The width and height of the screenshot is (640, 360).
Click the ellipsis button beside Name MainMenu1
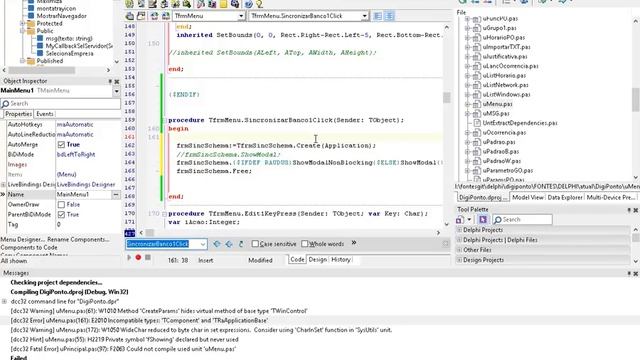[116, 195]
